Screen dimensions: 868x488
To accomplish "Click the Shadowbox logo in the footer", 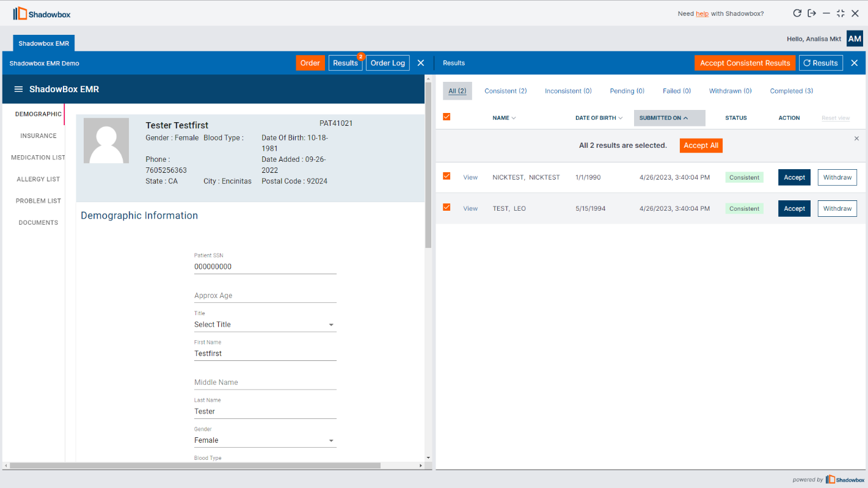I will (845, 479).
